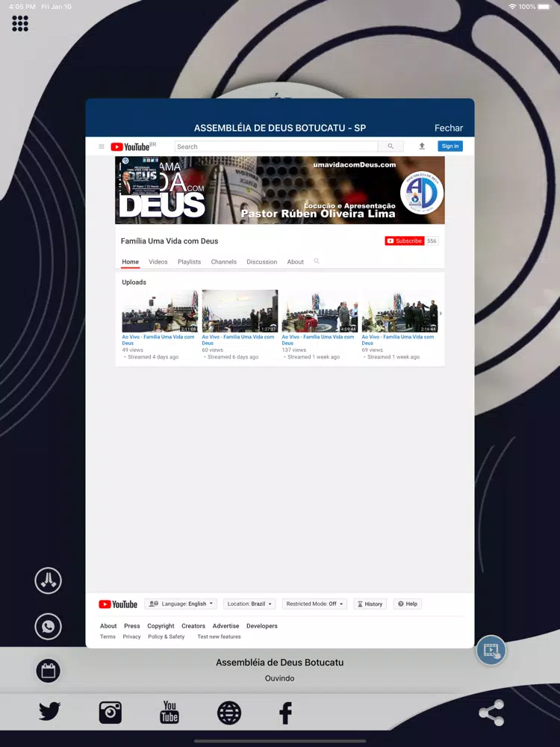Focus the YouTube Search field

tap(276, 146)
